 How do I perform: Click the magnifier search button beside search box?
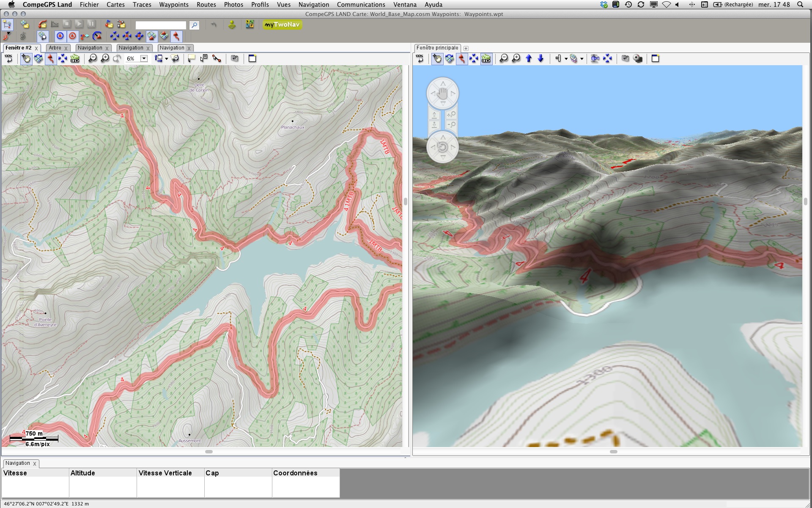194,25
